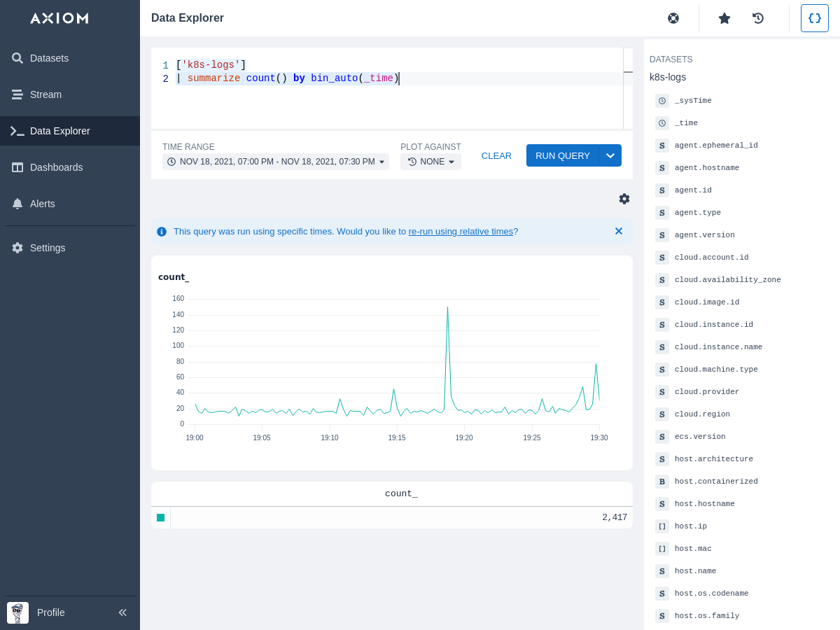Expand the Plot Against NONE dropdown

pyautogui.click(x=430, y=162)
